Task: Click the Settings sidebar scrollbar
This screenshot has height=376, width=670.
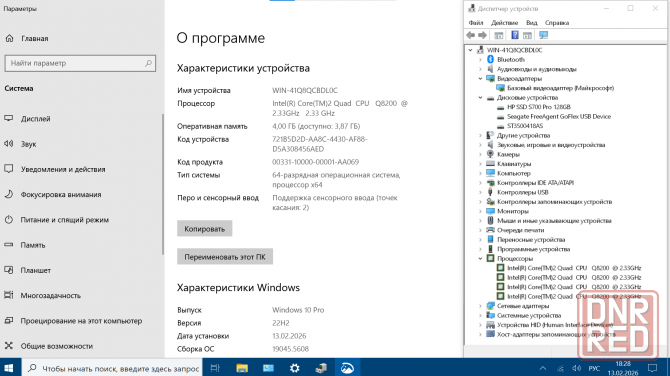Action: tap(162, 184)
